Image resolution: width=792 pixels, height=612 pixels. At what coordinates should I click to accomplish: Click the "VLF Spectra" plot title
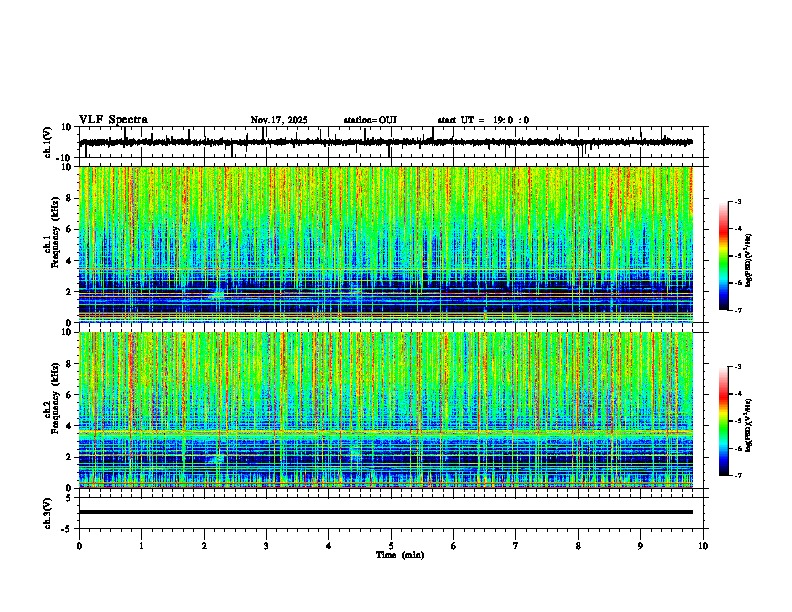[x=114, y=120]
